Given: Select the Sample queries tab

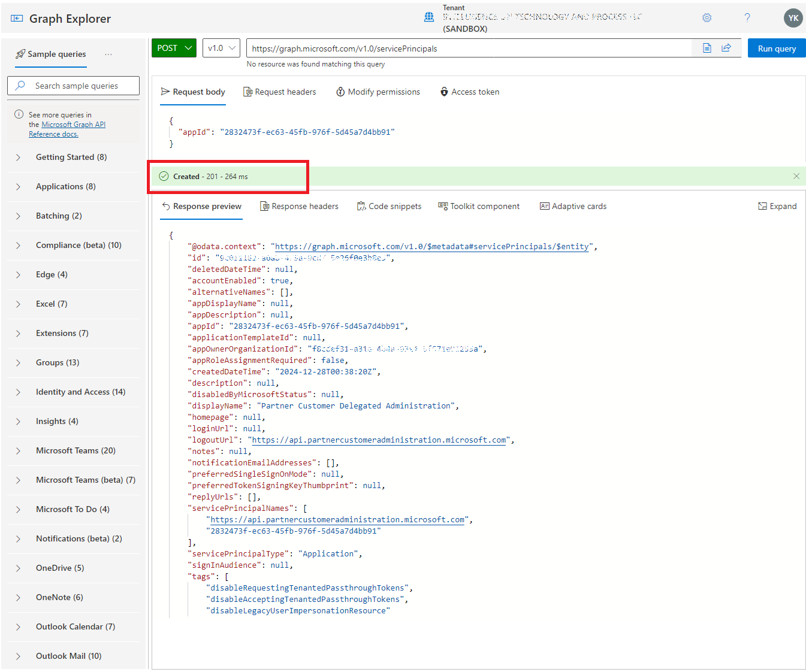Looking at the screenshot, I should pos(51,54).
